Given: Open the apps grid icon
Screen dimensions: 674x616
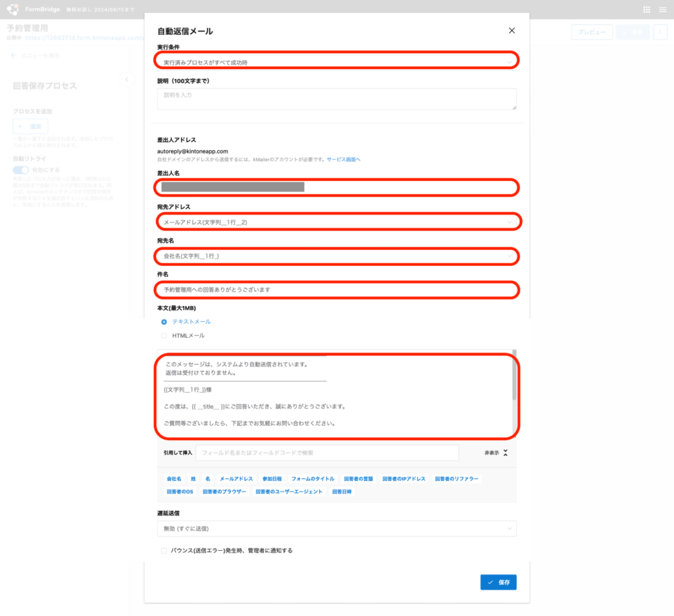Looking at the screenshot, I should coord(646,10).
